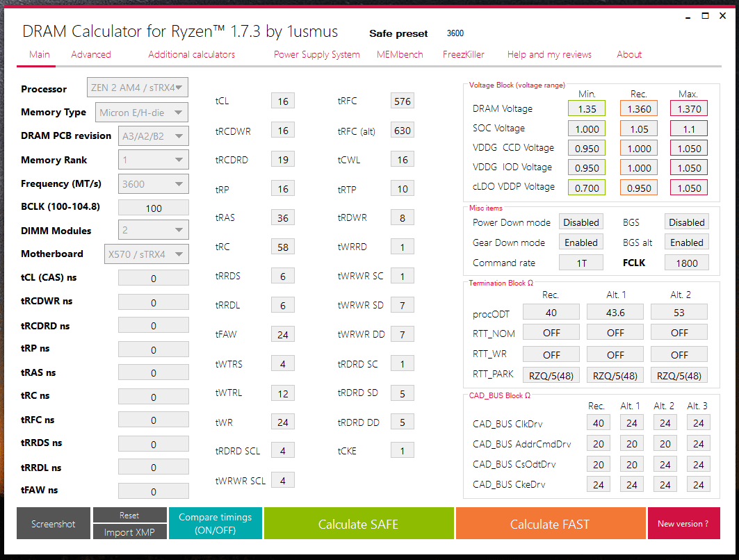Click the tRRDS ns input field
The width and height of the screenshot is (739, 560).
(153, 444)
